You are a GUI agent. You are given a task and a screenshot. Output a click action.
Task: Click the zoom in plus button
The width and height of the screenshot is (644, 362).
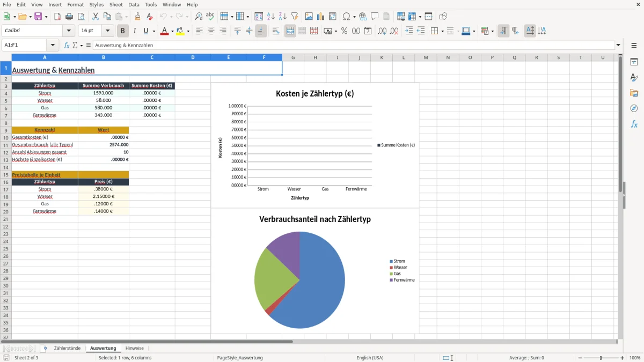click(623, 358)
